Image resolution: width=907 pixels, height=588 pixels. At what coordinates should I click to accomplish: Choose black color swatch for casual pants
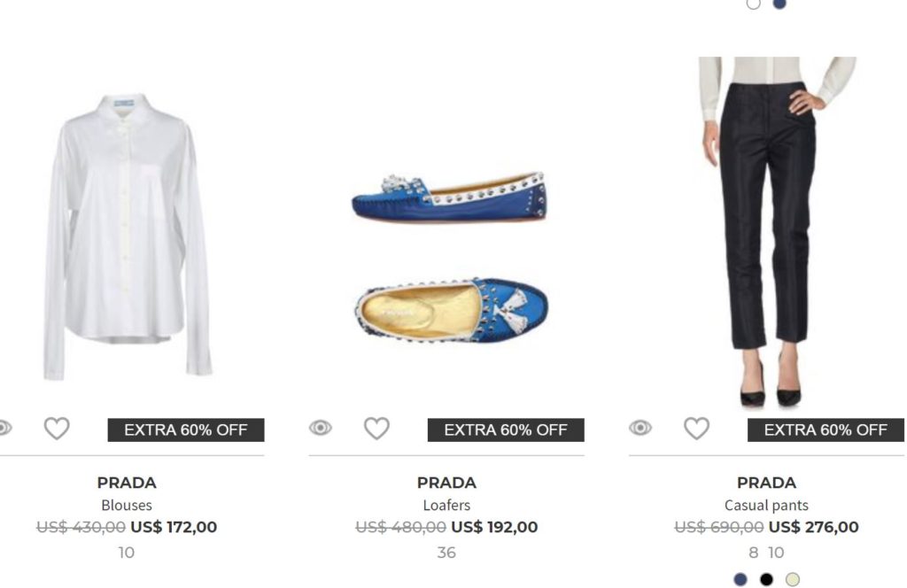[766, 580]
